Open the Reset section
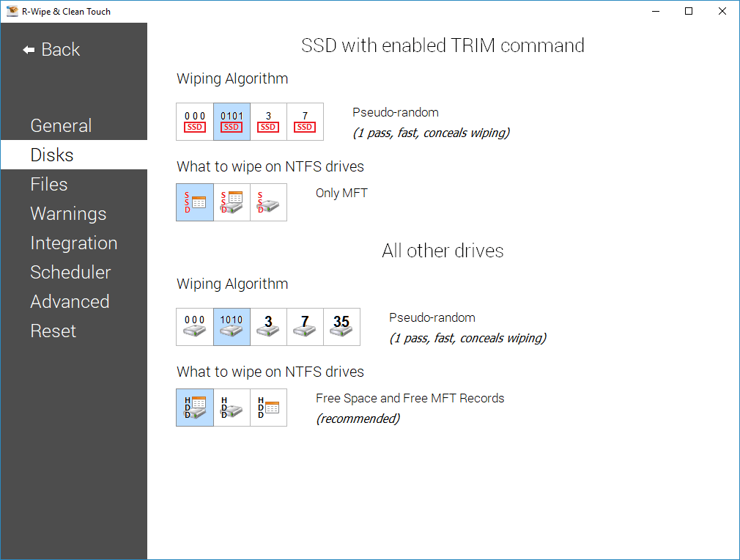 73,331
